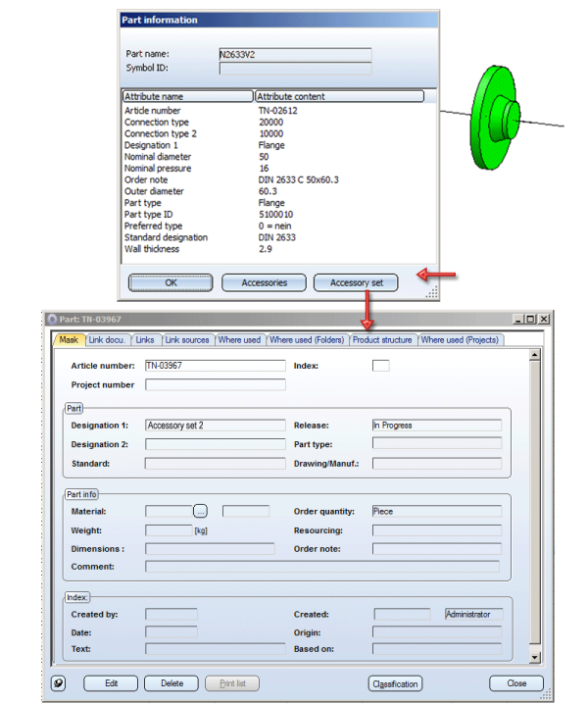Click the Part type field
The image size is (588, 704).
coord(437,444)
